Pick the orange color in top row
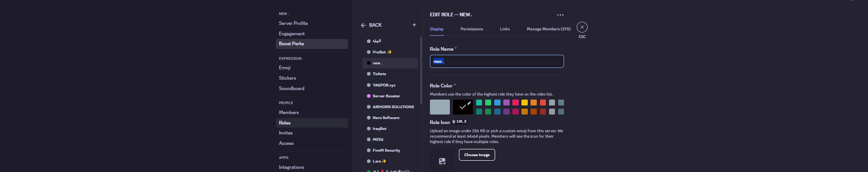Viewport: 868px width, 172px height. [534, 103]
